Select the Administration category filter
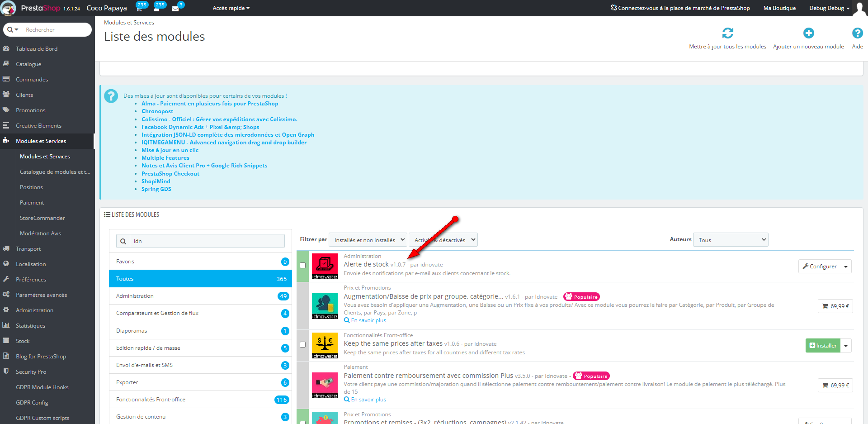 pyautogui.click(x=135, y=296)
